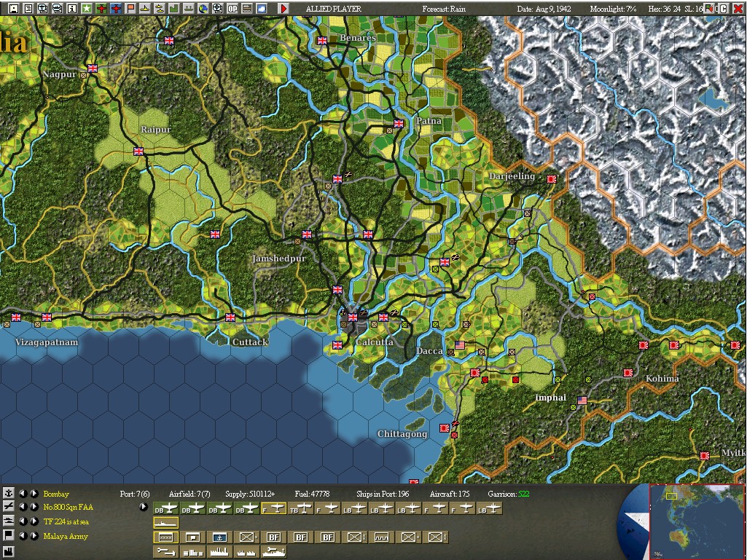Screen dimensions: 747x560
Task: Click the white star on green toolbar icon
Action: point(86,8)
